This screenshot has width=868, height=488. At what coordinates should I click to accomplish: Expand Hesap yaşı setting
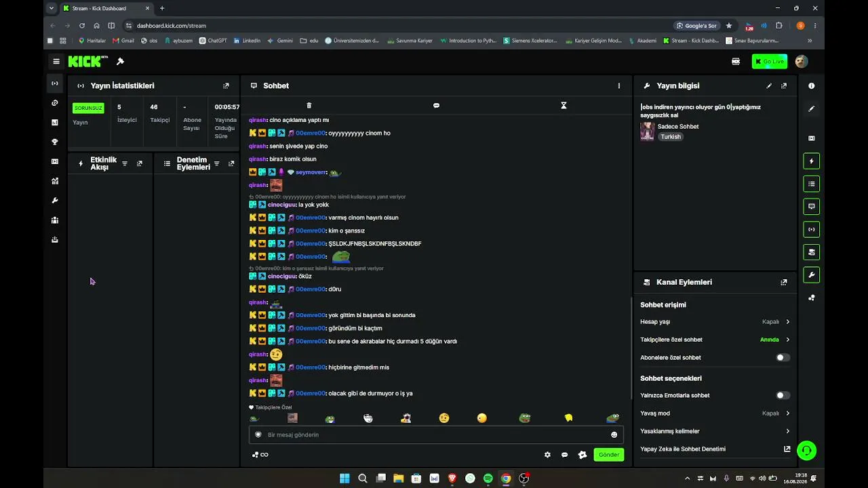(x=715, y=322)
